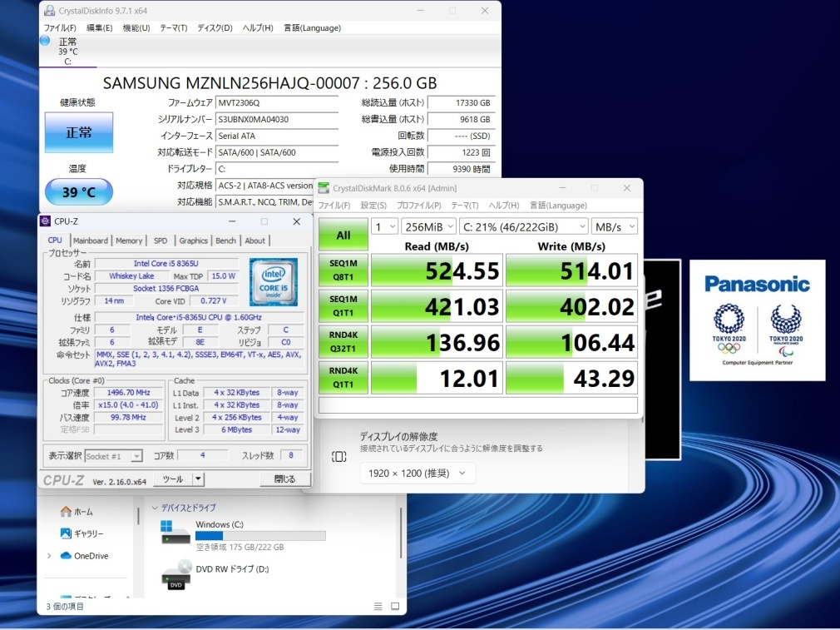Click the Intel Core i5 logo in CPU-Z

click(x=274, y=282)
